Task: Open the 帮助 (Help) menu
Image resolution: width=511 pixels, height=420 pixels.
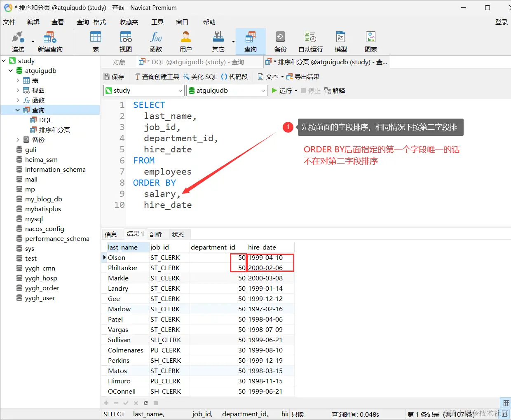Action: pos(209,22)
